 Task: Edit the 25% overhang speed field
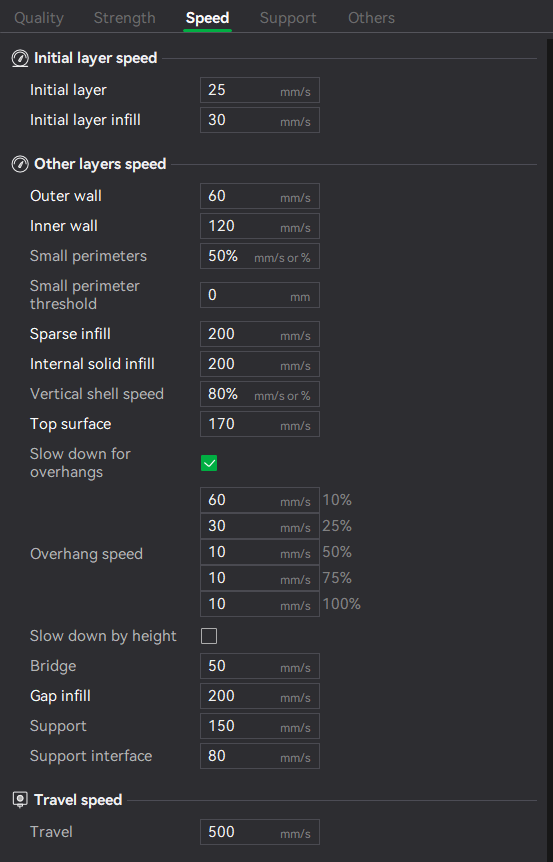(259, 526)
